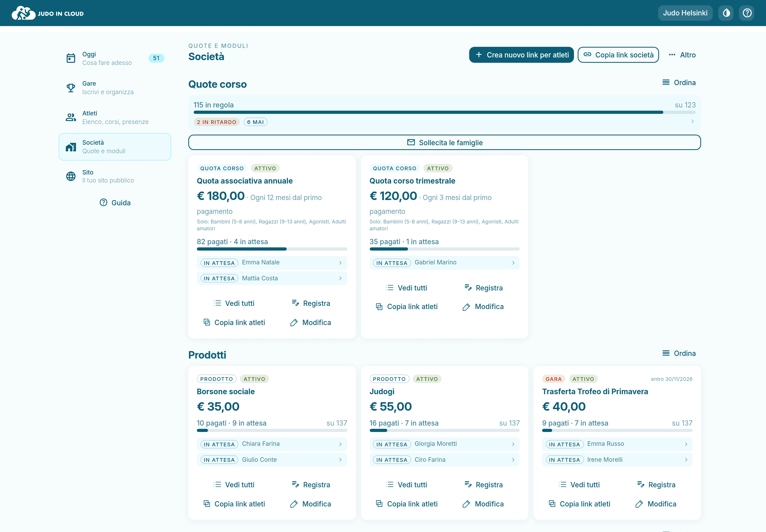Image resolution: width=766 pixels, height=532 pixels.
Task: Open Mattia Costa pending payment row
Action: click(272, 278)
